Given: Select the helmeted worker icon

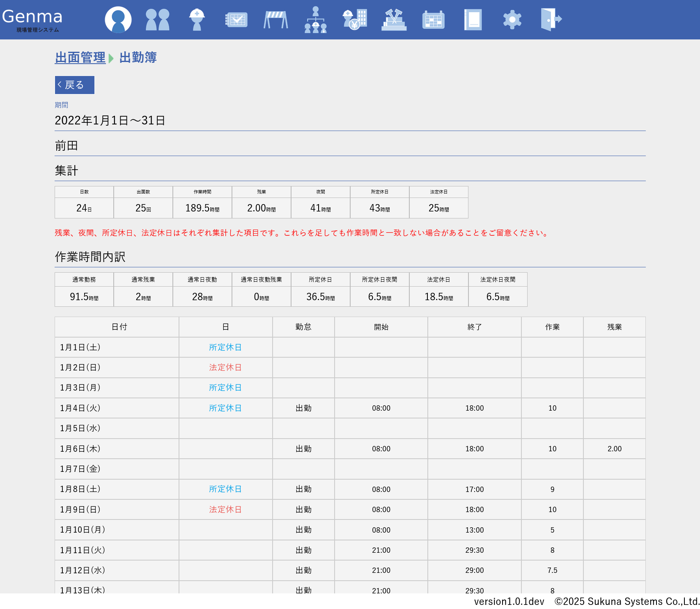Looking at the screenshot, I should point(197,19).
